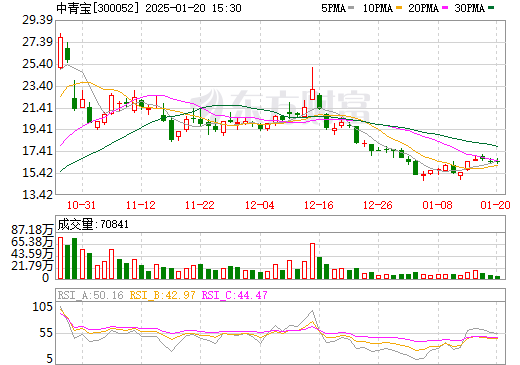Click the stock title 中青宝[300052]

click(98, 8)
